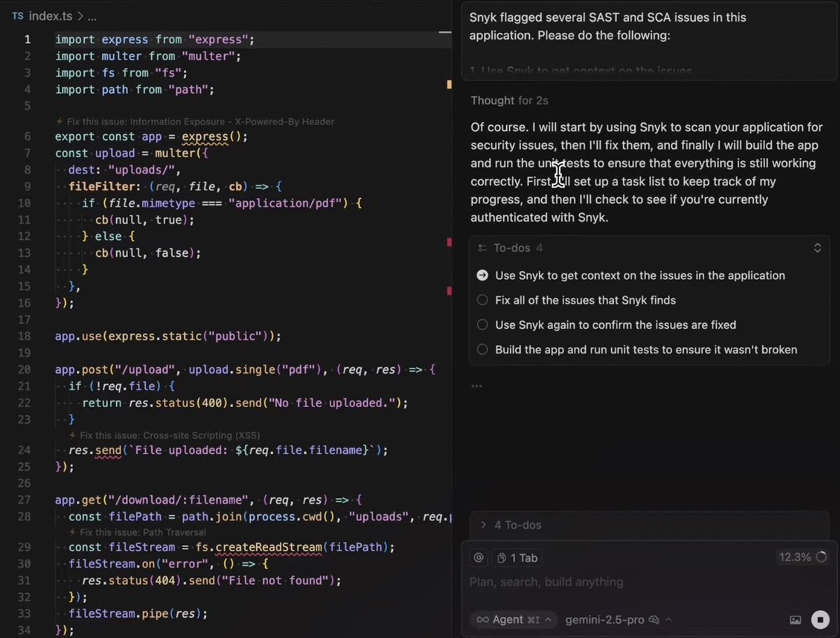The height and width of the screenshot is (638, 840).
Task: Click the brain icon next to gemini-2.5-pro
Action: point(654,620)
